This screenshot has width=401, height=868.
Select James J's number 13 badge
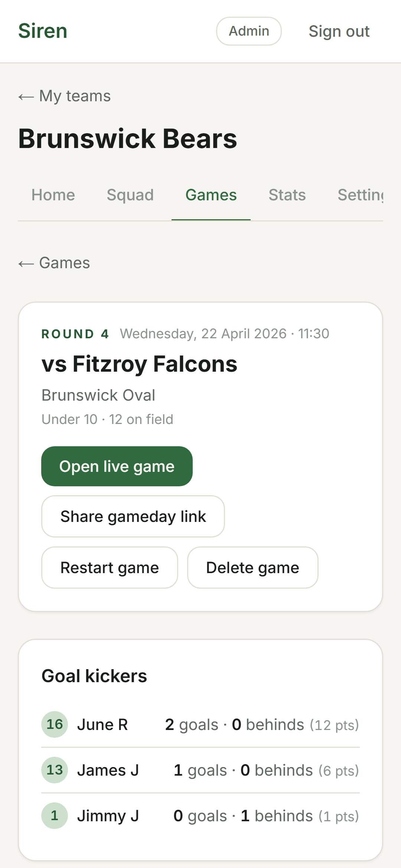[x=54, y=770]
